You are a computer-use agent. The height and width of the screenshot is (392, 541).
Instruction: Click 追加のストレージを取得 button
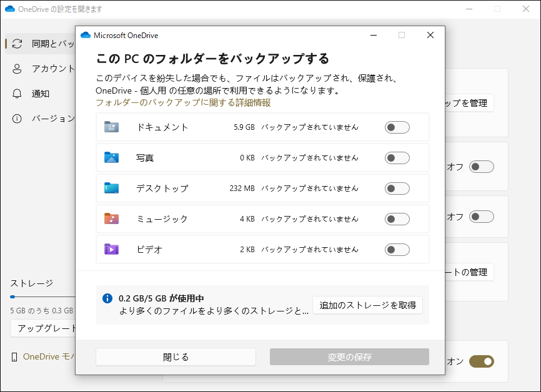367,305
